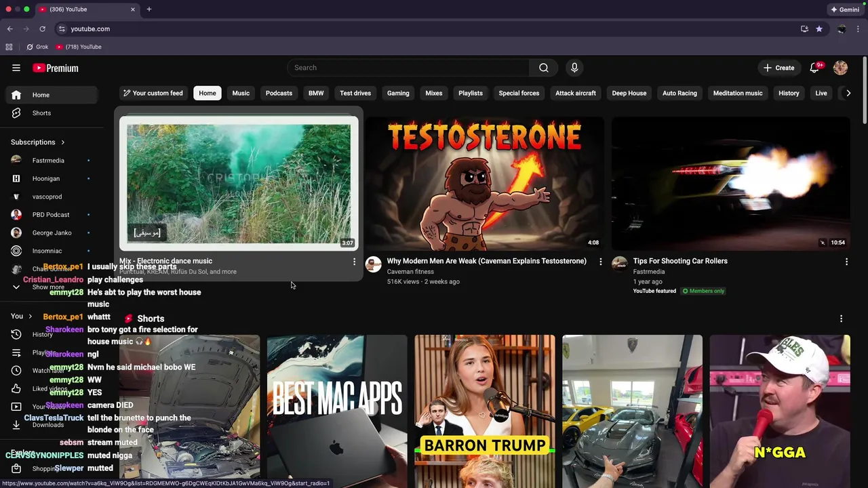The height and width of the screenshot is (488, 868).
Task: Open options for the Testosterone video
Action: tap(600, 261)
